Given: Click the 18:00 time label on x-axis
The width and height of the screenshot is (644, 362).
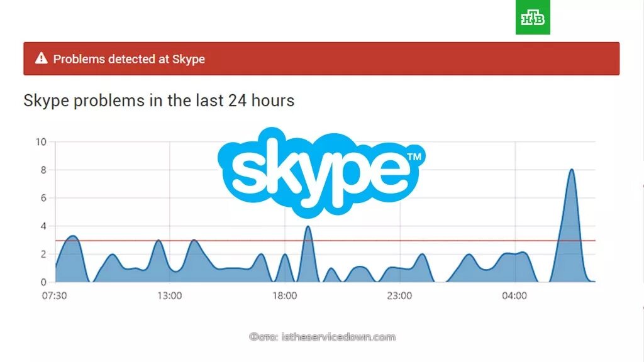Looking at the screenshot, I should click(x=285, y=295).
